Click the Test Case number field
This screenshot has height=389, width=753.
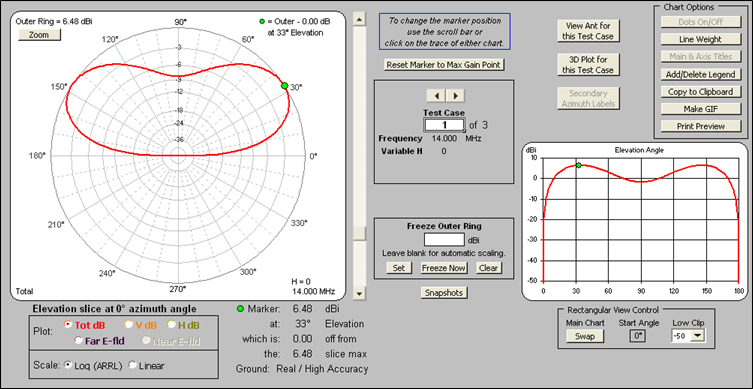click(445, 125)
